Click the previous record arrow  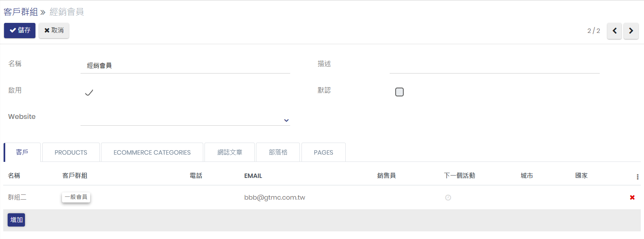614,31
